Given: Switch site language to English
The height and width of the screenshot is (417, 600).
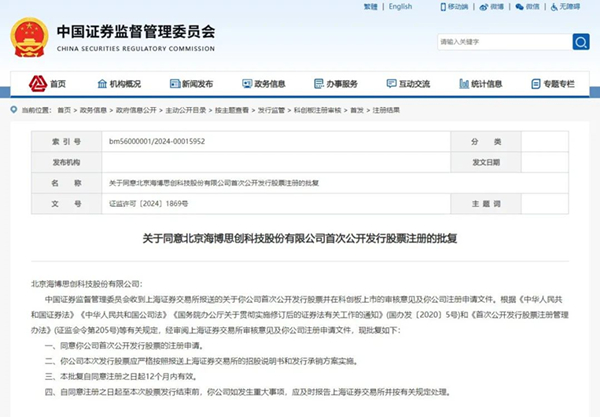Looking at the screenshot, I should (x=400, y=7).
